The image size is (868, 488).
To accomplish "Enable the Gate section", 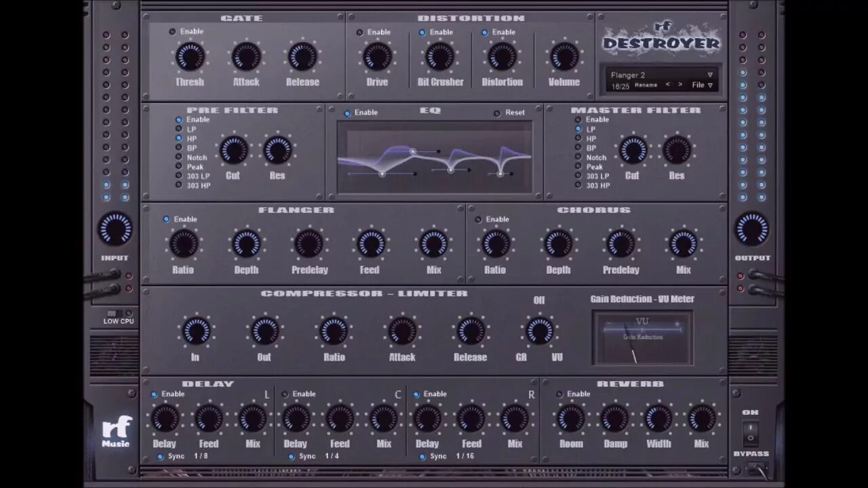I will click(172, 31).
